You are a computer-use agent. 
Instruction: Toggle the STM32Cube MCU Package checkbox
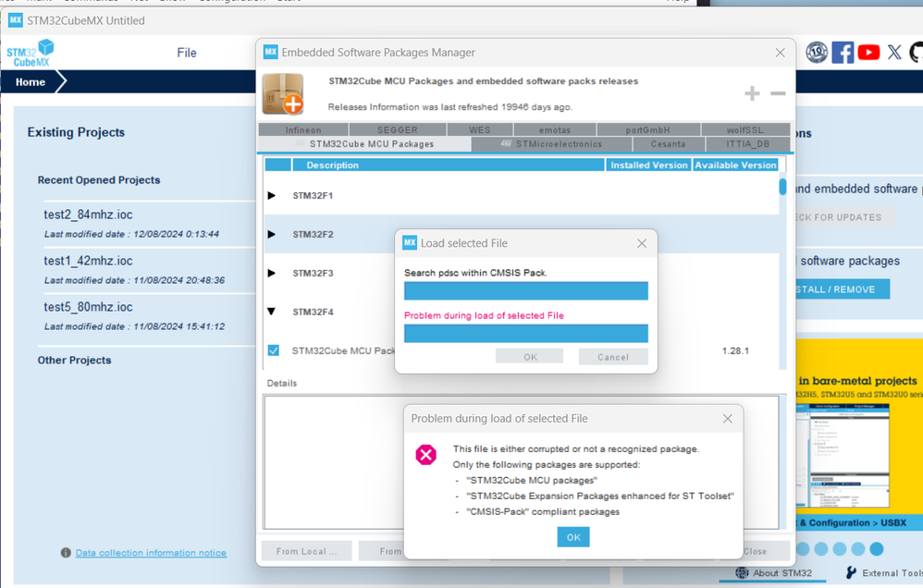pos(273,350)
